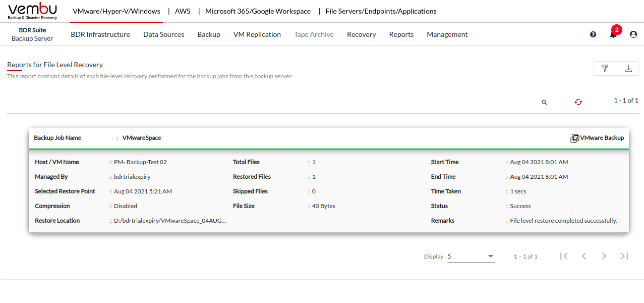Click the truncated restore location path
Image resolution: width=644 pixels, height=303 pixels.
coord(170,221)
